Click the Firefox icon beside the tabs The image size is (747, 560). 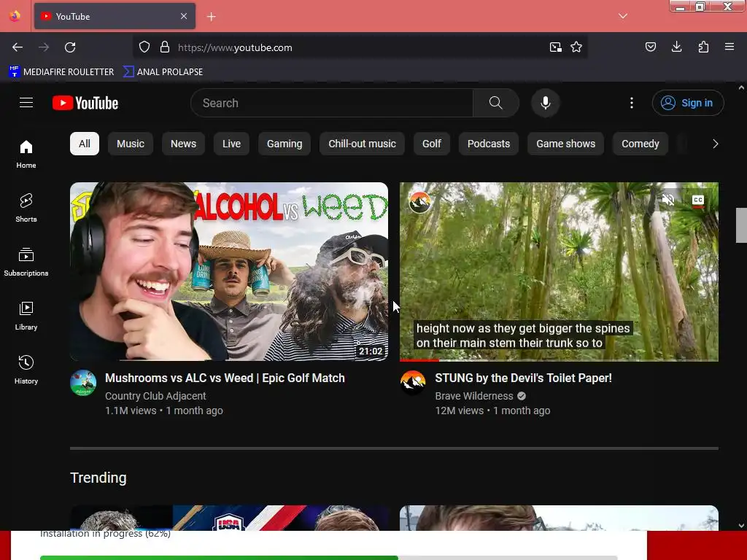click(15, 16)
